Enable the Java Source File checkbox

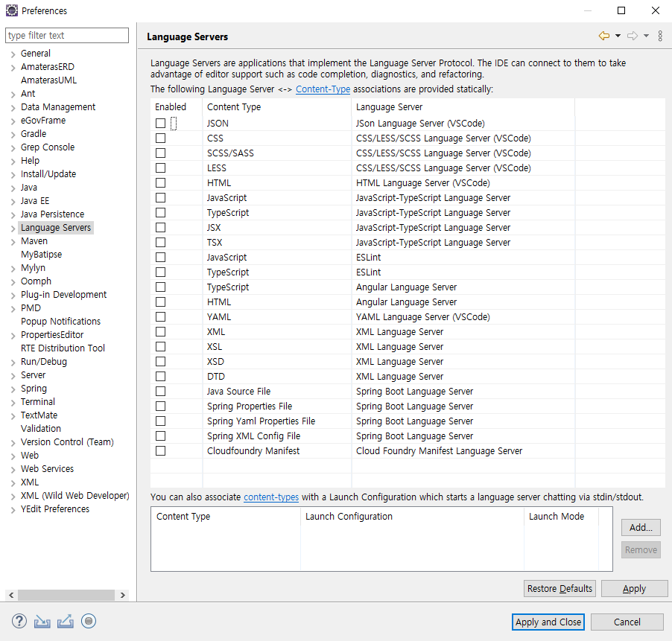pyautogui.click(x=160, y=392)
